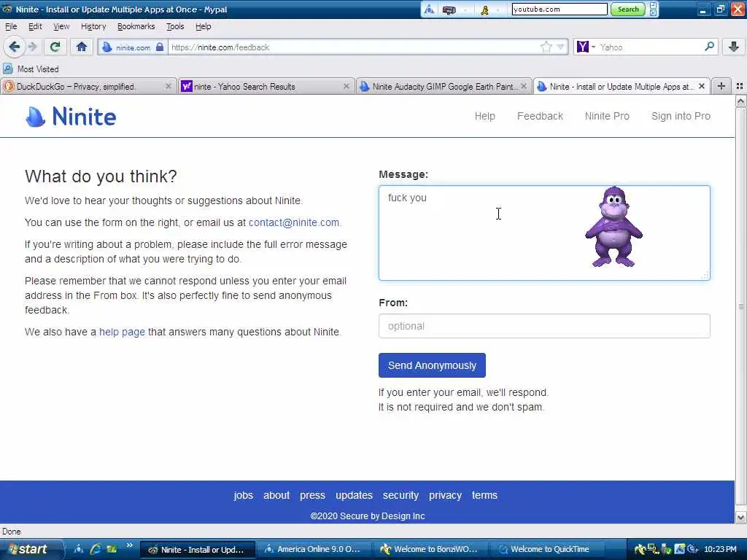Click Sign into Pro link

(x=681, y=116)
